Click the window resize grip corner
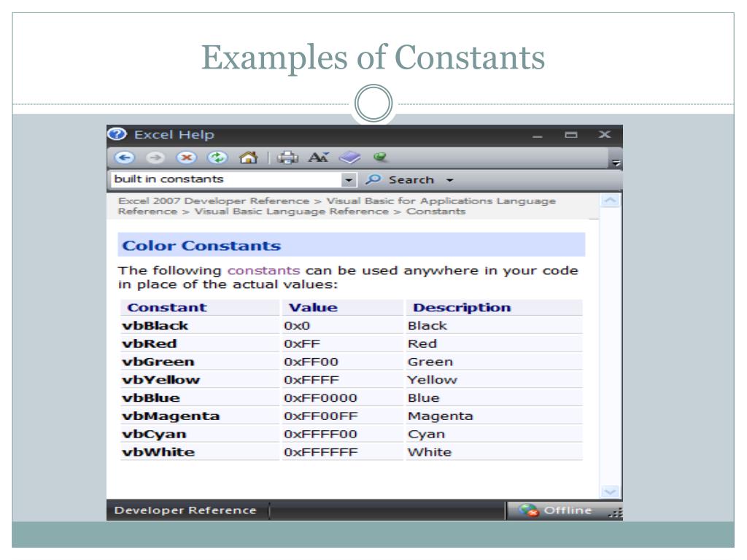The width and height of the screenshot is (747, 560). pos(616,513)
